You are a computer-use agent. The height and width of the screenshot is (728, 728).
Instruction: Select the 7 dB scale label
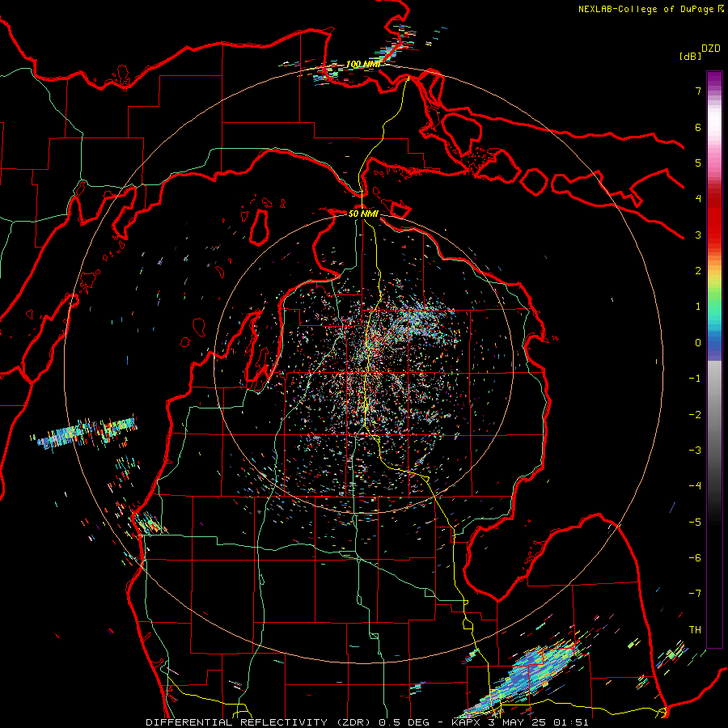(698, 91)
